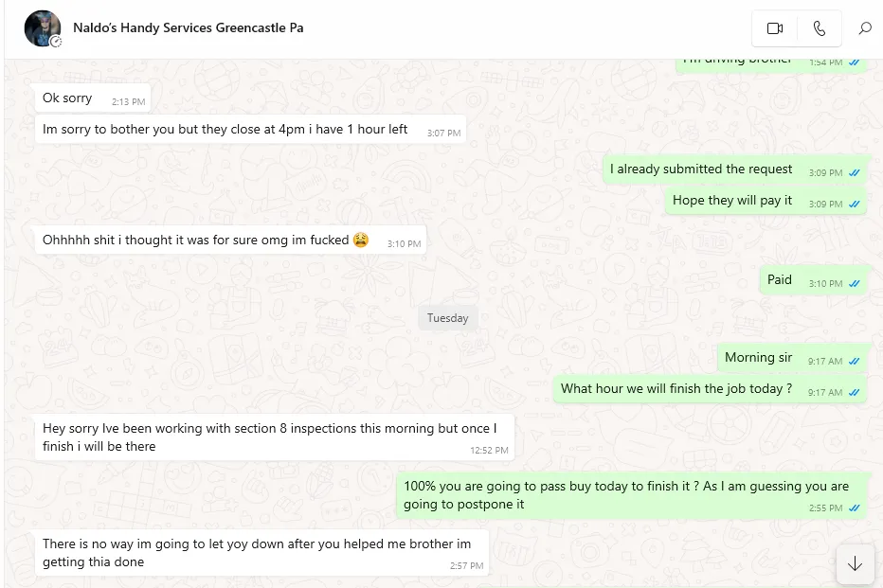Viewport: 883px width, 588px height.
Task: Start a video call with Naldo's Handy Services
Action: click(x=774, y=28)
